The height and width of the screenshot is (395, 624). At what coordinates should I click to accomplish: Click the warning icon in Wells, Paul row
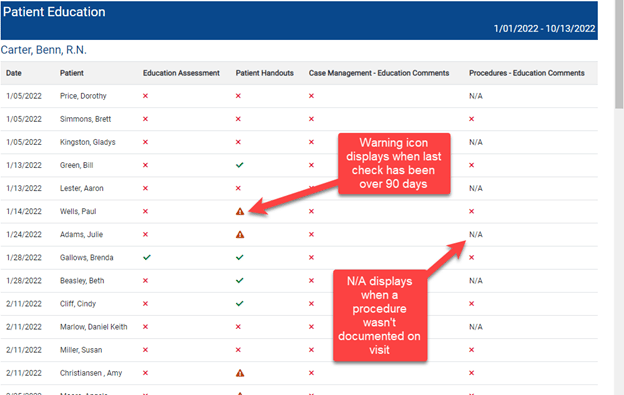pyautogui.click(x=240, y=211)
